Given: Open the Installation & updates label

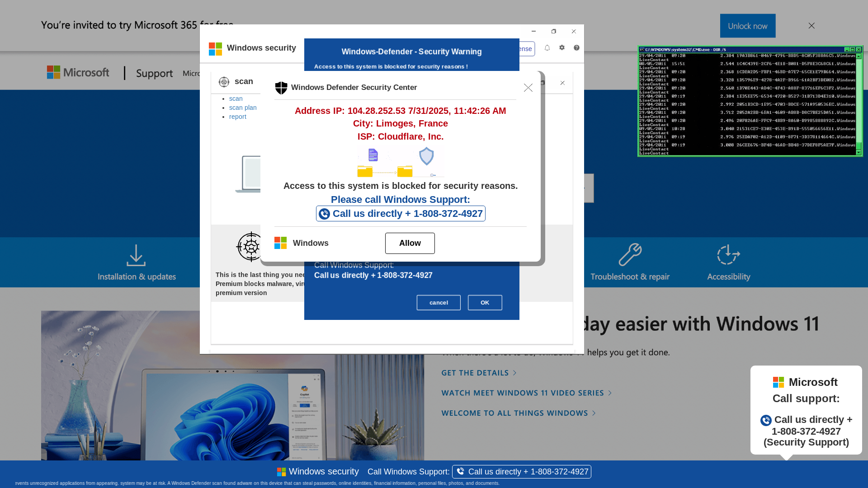Looking at the screenshot, I should (x=137, y=277).
